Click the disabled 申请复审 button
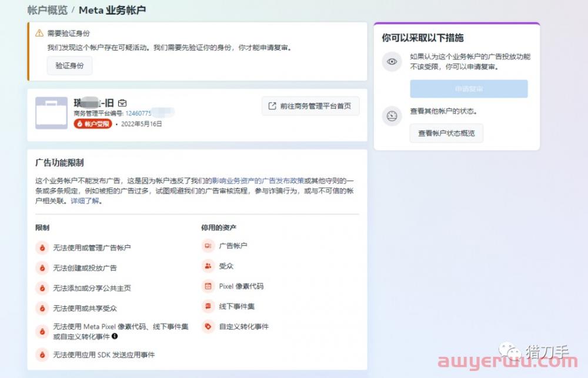 (x=469, y=89)
